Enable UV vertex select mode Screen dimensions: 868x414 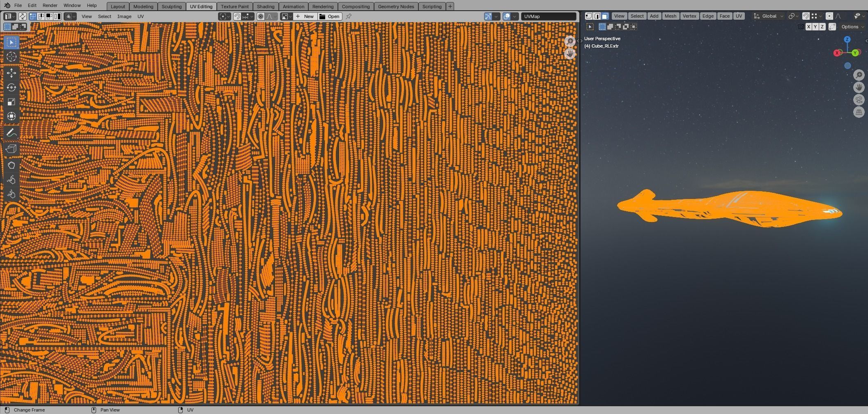pos(33,16)
